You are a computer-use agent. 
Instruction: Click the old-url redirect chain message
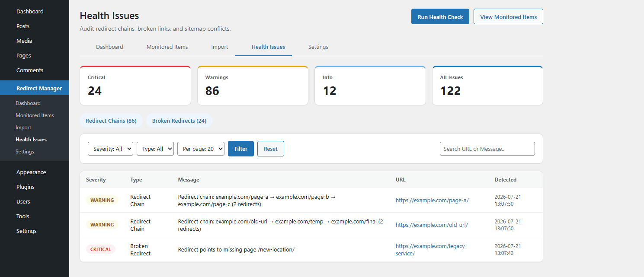tap(281, 225)
